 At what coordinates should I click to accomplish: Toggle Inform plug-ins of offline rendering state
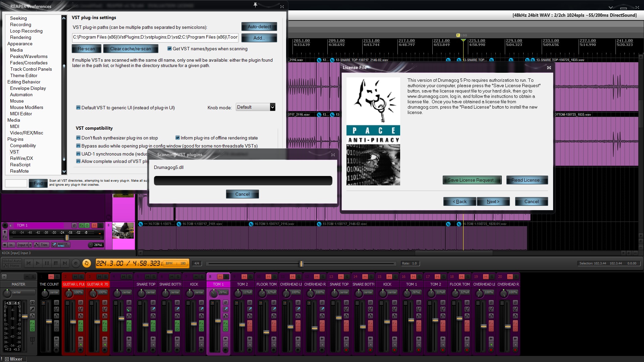[177, 138]
